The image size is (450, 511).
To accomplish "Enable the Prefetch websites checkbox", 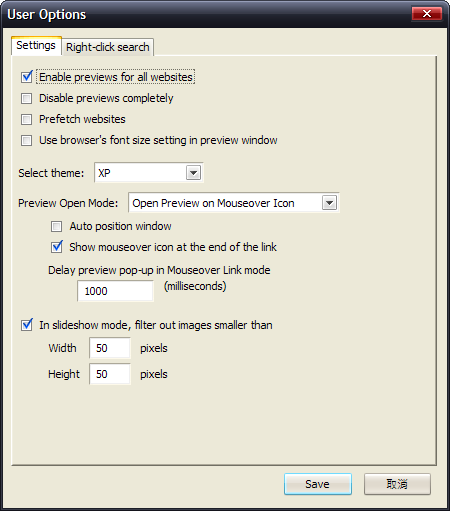I will 27,119.
